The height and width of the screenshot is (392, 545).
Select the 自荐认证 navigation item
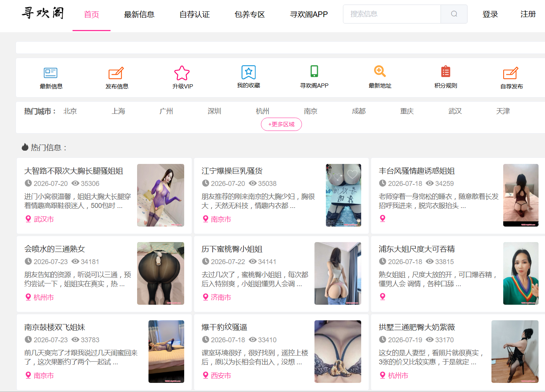coord(194,14)
